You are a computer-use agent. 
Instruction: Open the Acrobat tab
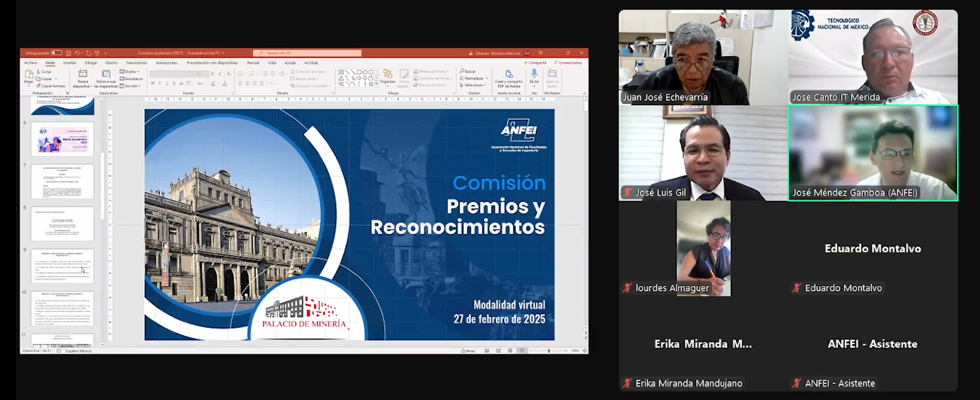311,63
